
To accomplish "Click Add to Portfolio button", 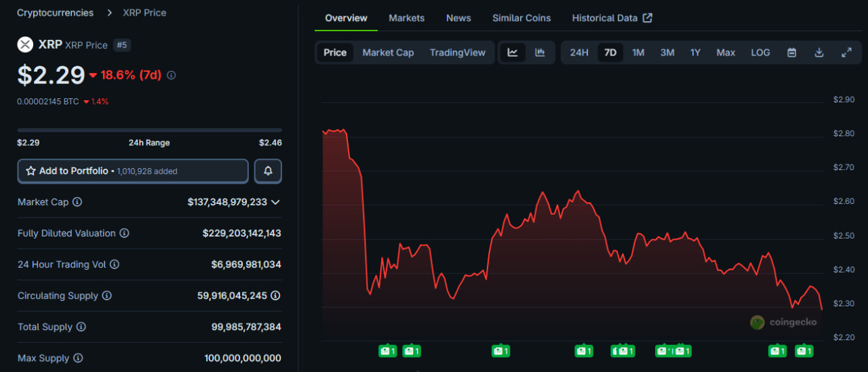I will point(133,171).
